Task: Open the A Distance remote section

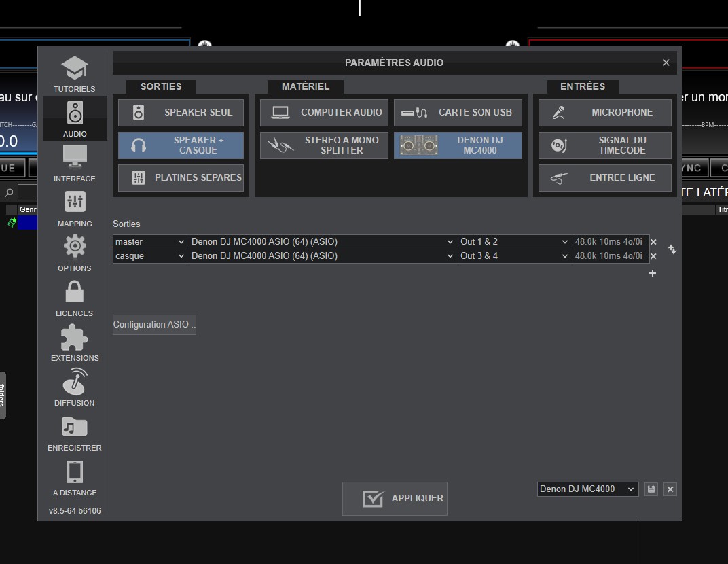Action: 74,478
